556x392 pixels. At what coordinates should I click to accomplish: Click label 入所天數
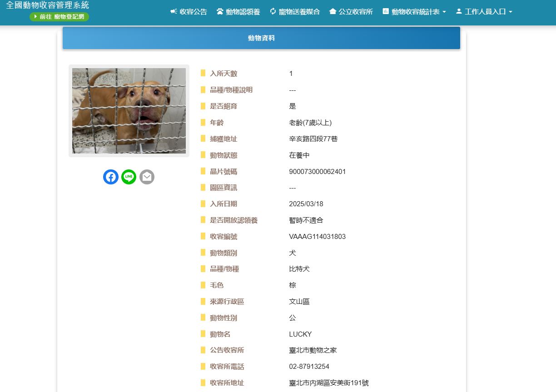[223, 74]
